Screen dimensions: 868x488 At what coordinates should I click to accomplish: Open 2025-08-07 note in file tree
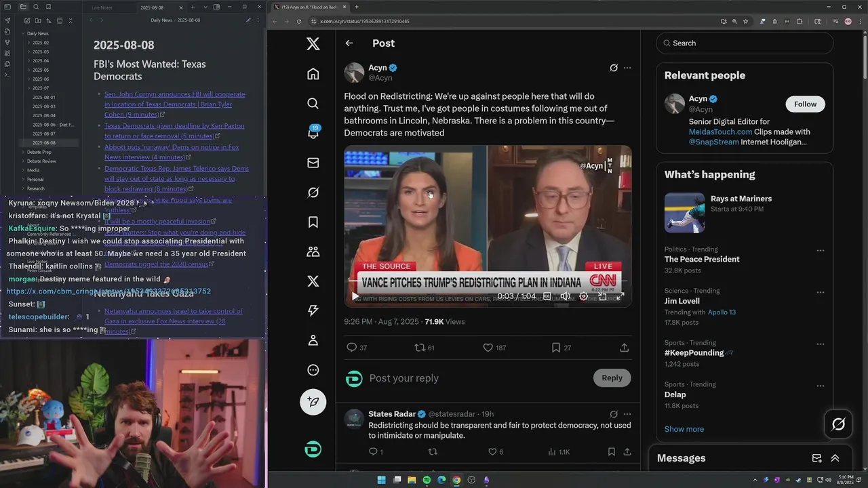coord(44,134)
